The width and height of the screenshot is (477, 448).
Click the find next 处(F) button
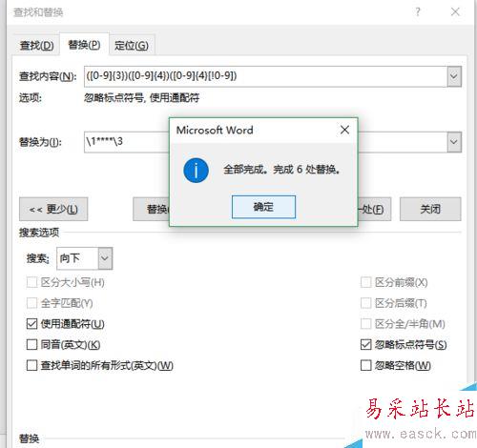click(x=374, y=209)
